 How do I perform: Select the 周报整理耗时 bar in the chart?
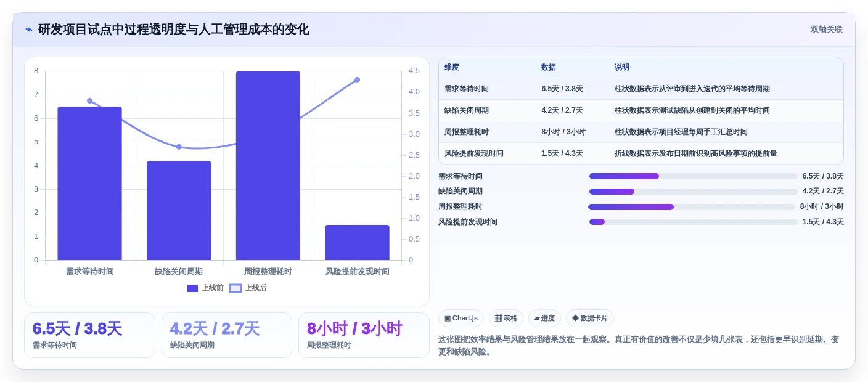(268, 166)
